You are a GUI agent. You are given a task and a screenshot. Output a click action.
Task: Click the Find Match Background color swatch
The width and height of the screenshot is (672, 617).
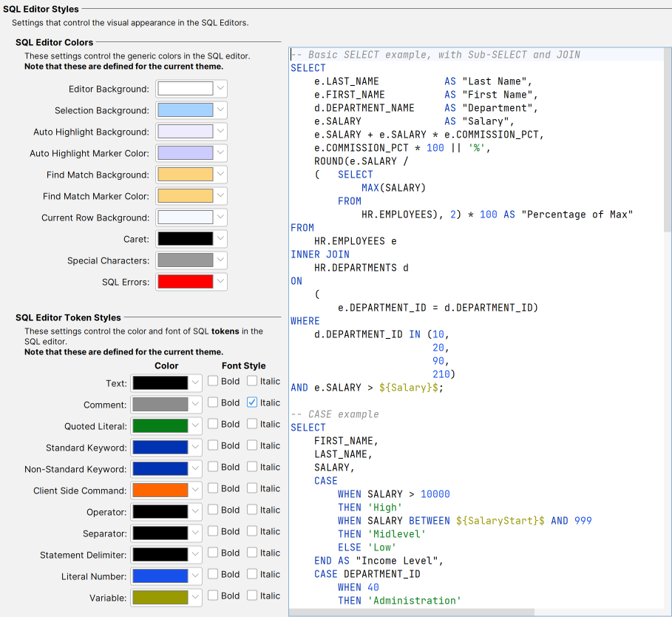[185, 175]
